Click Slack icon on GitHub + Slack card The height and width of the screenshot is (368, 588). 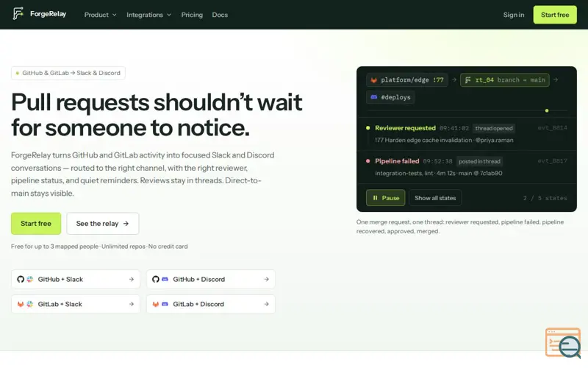tap(30, 279)
